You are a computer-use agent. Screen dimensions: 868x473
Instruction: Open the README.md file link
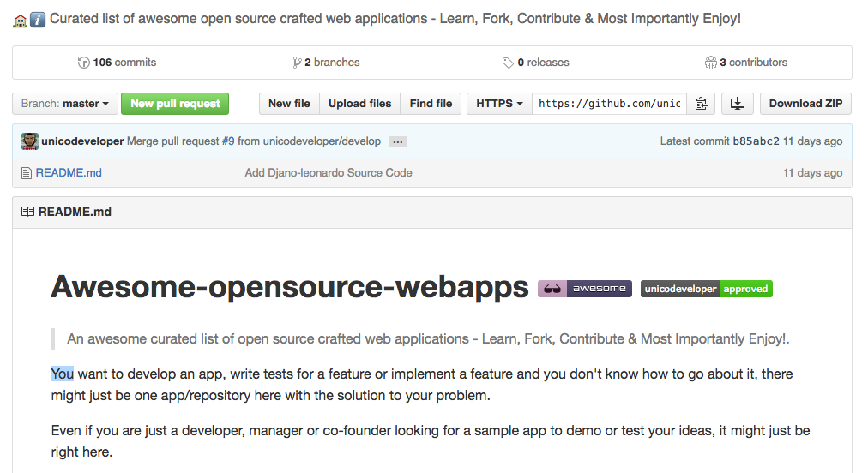tap(69, 173)
